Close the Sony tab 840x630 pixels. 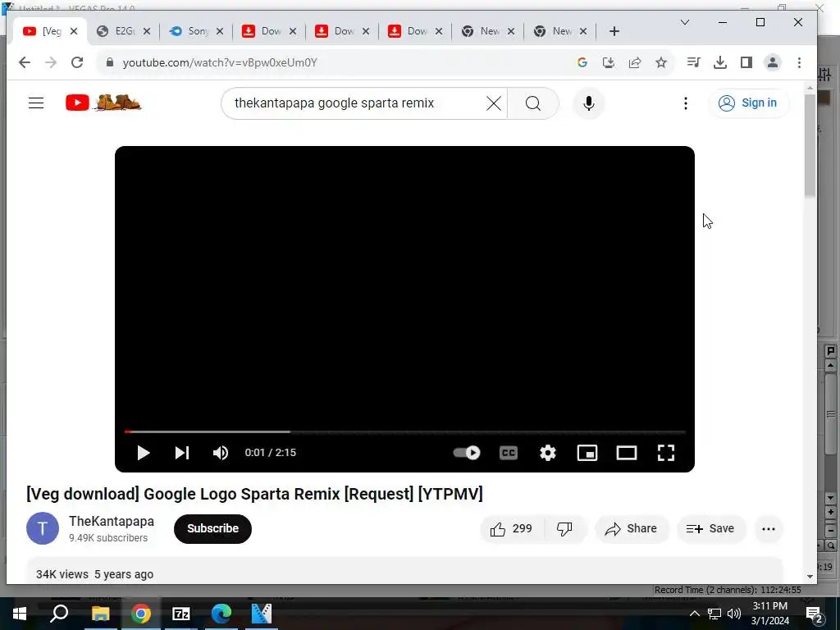(220, 31)
